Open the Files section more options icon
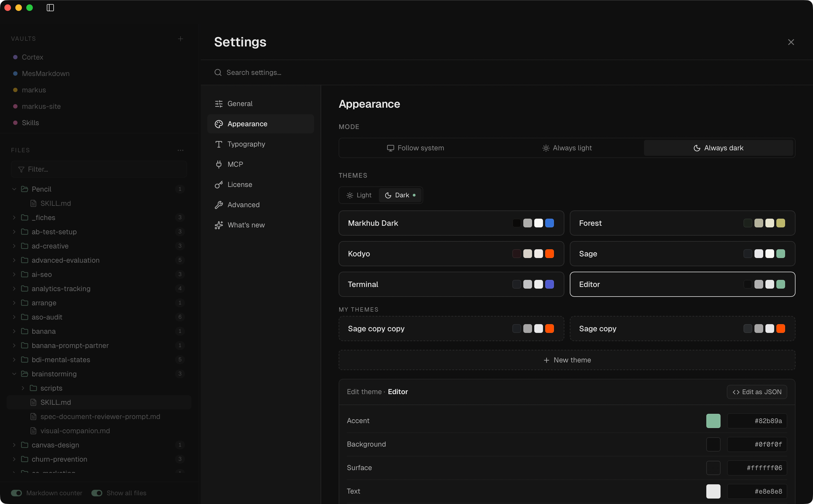 [x=181, y=150]
